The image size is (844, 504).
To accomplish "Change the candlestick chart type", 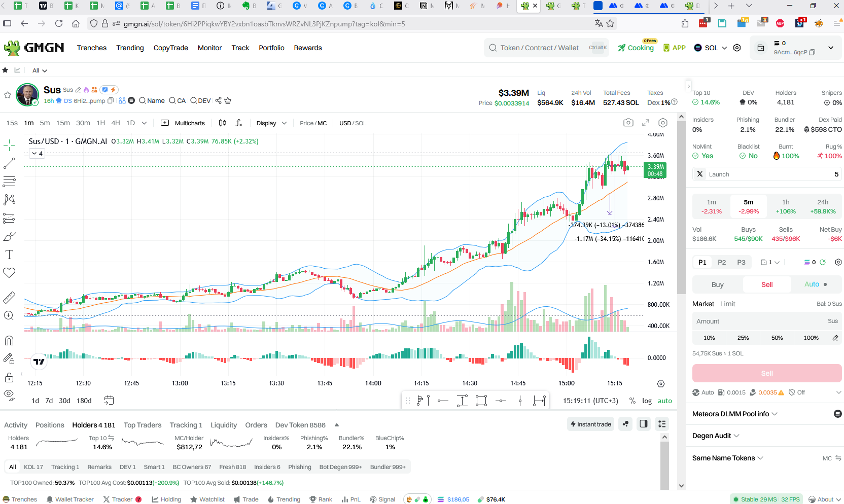I will [222, 123].
